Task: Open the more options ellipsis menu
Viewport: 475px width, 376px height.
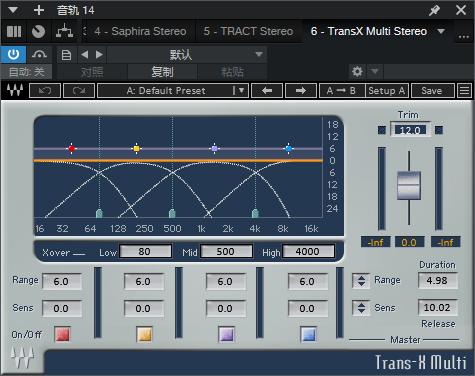Action: [x=464, y=36]
